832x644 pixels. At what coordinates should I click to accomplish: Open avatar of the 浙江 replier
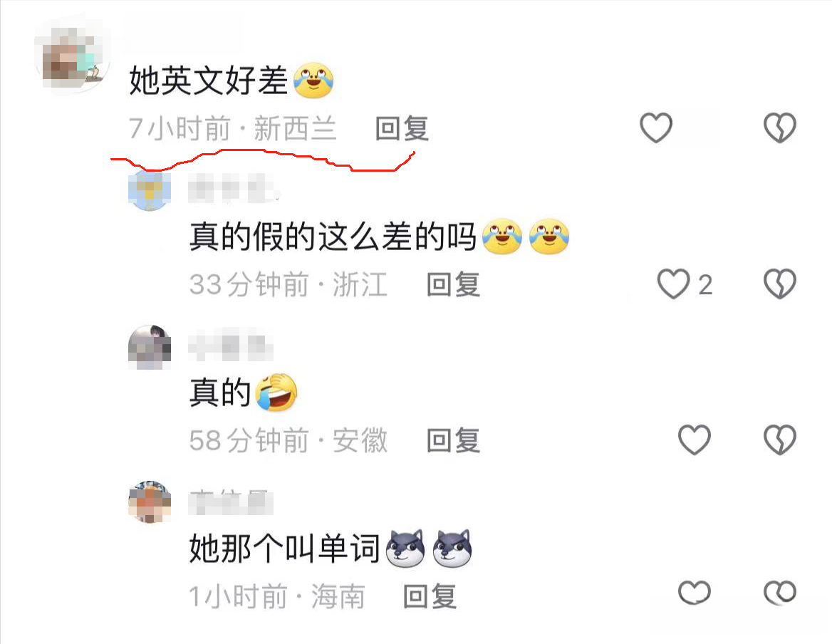click(150, 190)
